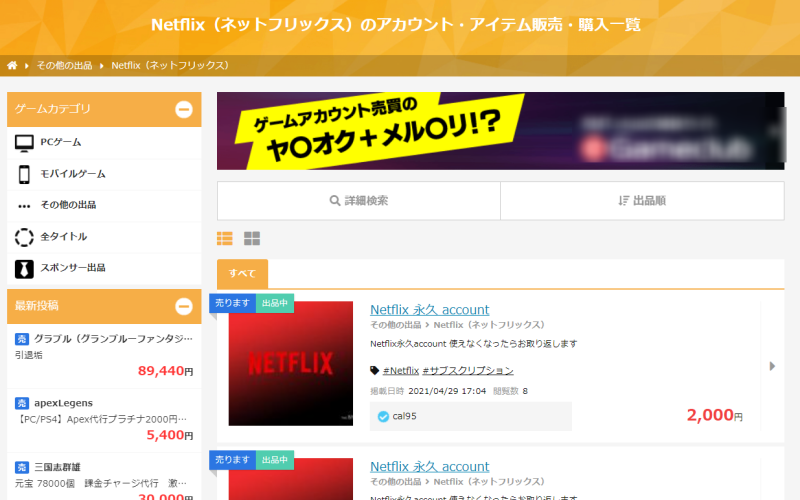Open 出品順 sort order dropdown
Image resolution: width=800 pixels, height=500 pixels.
(642, 201)
